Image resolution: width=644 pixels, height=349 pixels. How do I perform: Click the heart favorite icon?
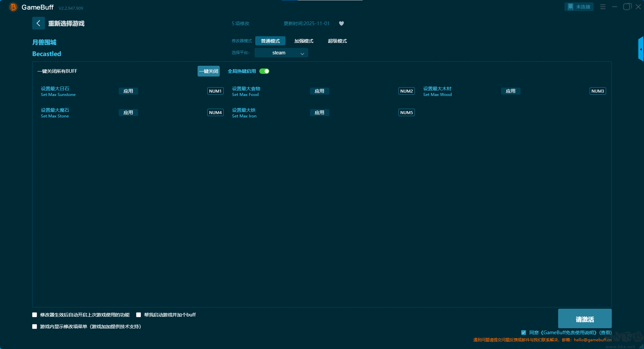point(341,23)
